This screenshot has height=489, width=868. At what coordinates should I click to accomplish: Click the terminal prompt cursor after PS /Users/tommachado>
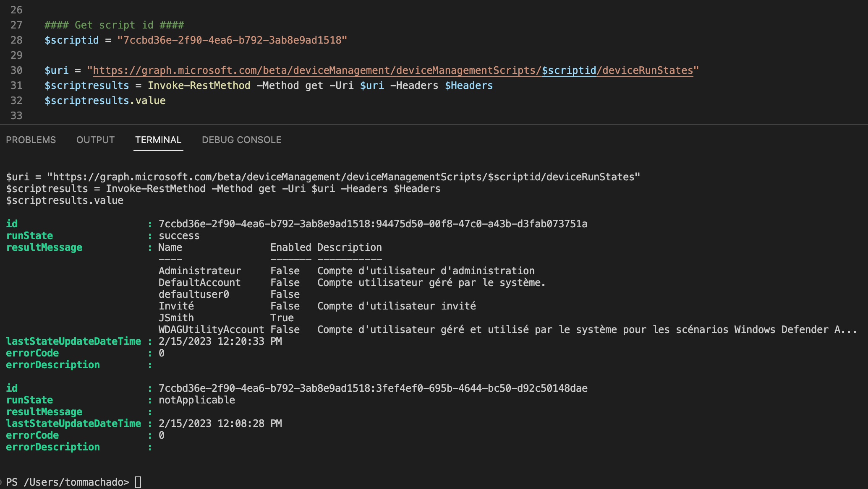pyautogui.click(x=138, y=482)
